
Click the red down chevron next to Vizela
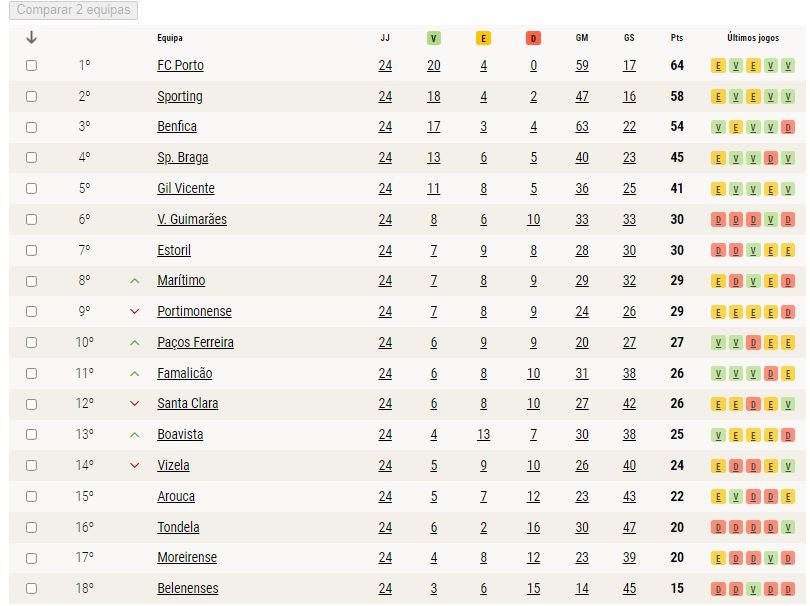(x=134, y=465)
